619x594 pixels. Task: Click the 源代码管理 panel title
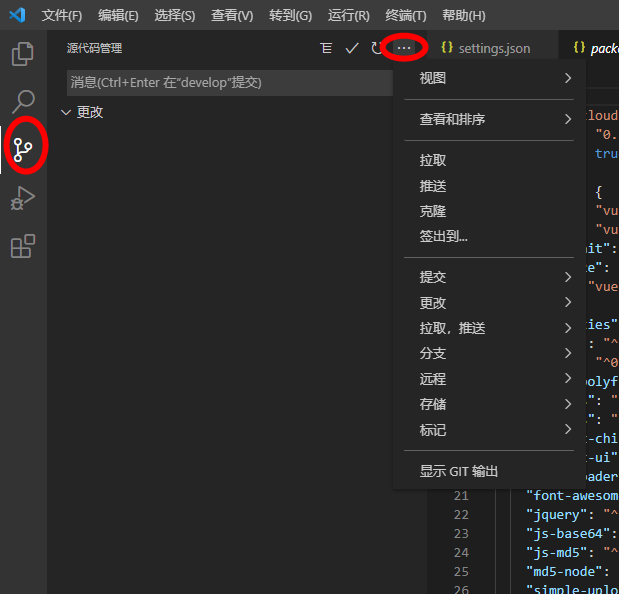coord(94,48)
